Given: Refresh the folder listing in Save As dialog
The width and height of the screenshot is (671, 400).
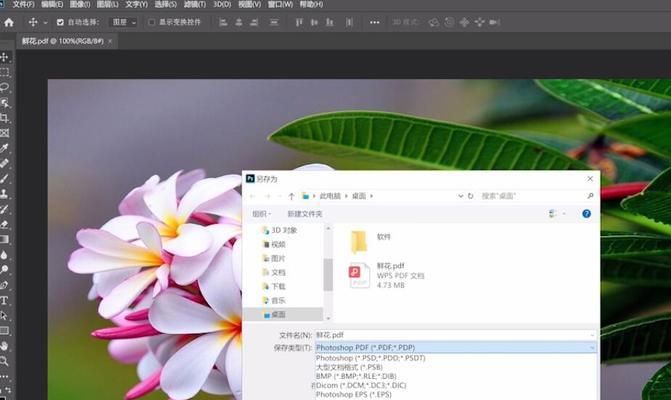Looking at the screenshot, I should point(470,196).
